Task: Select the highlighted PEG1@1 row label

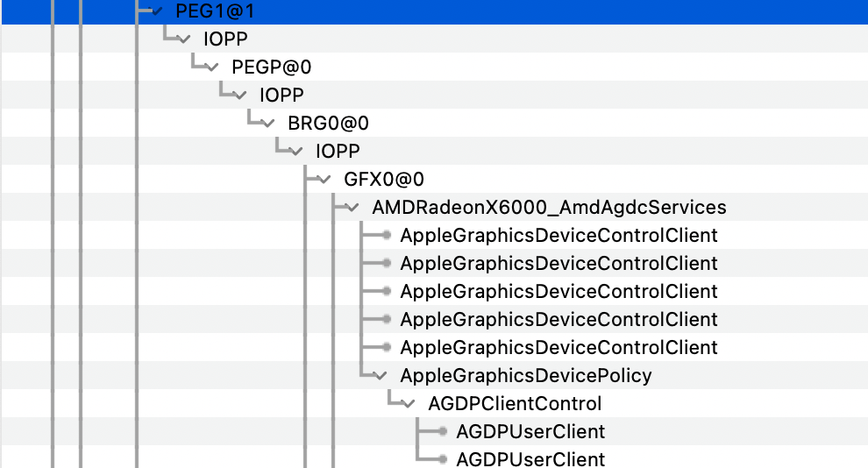Action: point(215,11)
